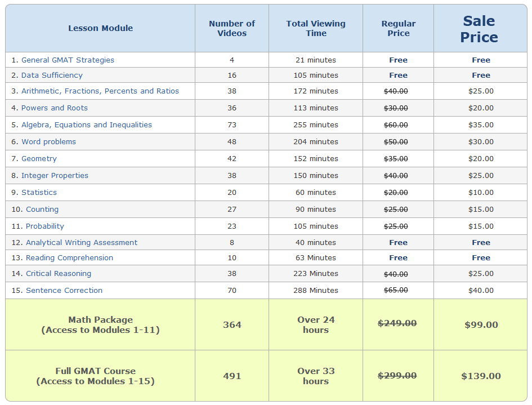This screenshot has width=532, height=405.
Task: Open Algebra, Equations and Inequalities link
Action: [x=87, y=125]
